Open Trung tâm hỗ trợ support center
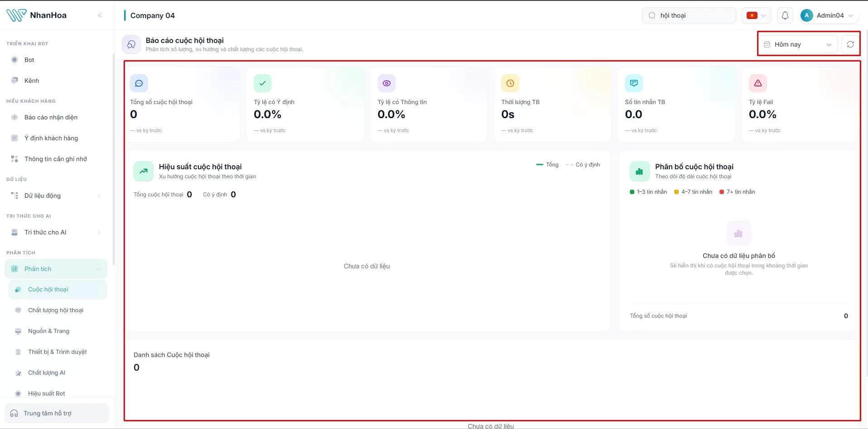The image size is (868, 429). [57, 413]
